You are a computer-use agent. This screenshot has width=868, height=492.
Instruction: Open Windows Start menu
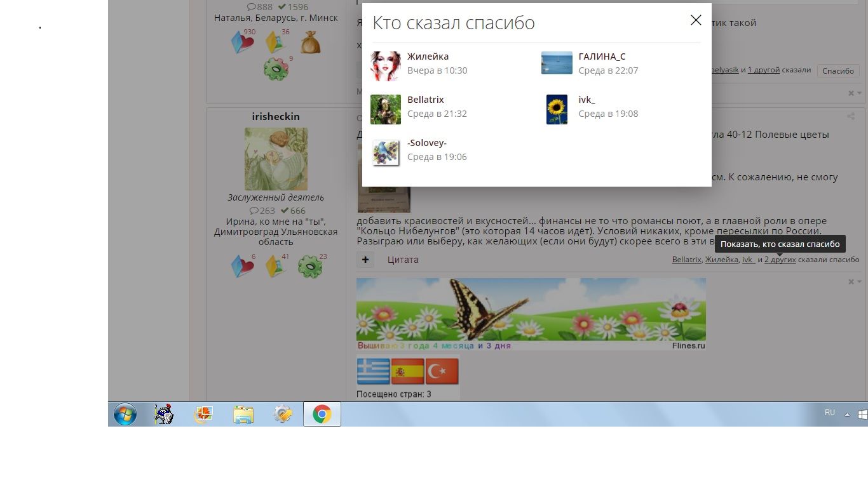[x=125, y=415]
